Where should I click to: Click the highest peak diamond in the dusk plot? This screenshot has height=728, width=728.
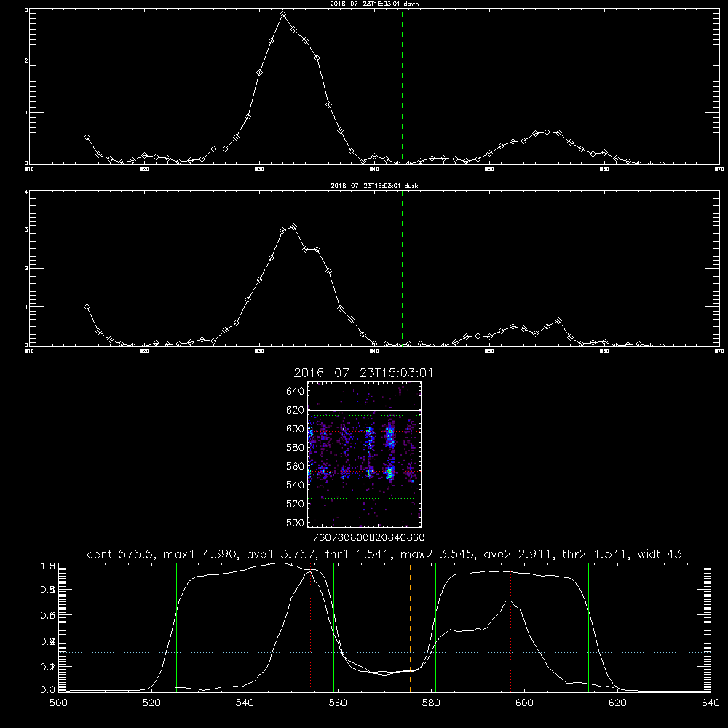(293, 226)
